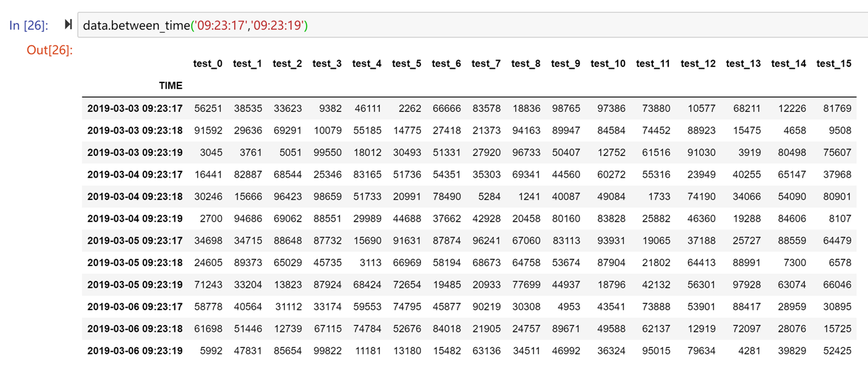Click the test_15 column header

point(834,64)
